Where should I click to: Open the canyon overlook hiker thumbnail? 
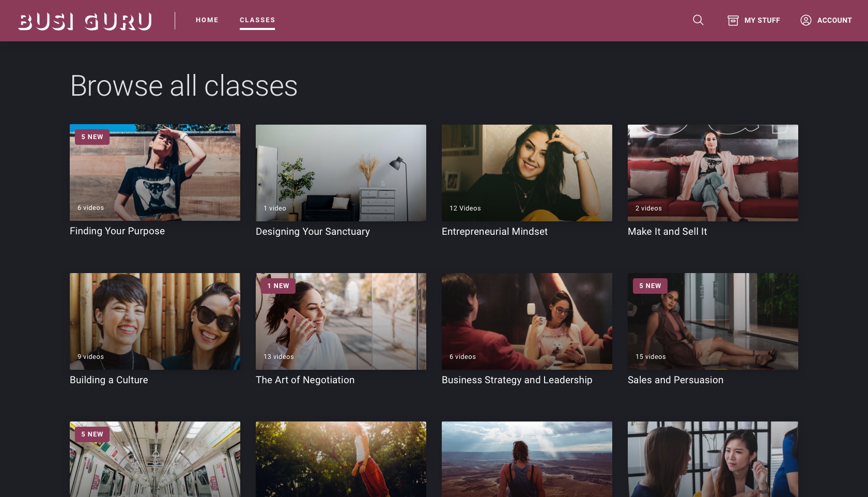click(x=527, y=459)
